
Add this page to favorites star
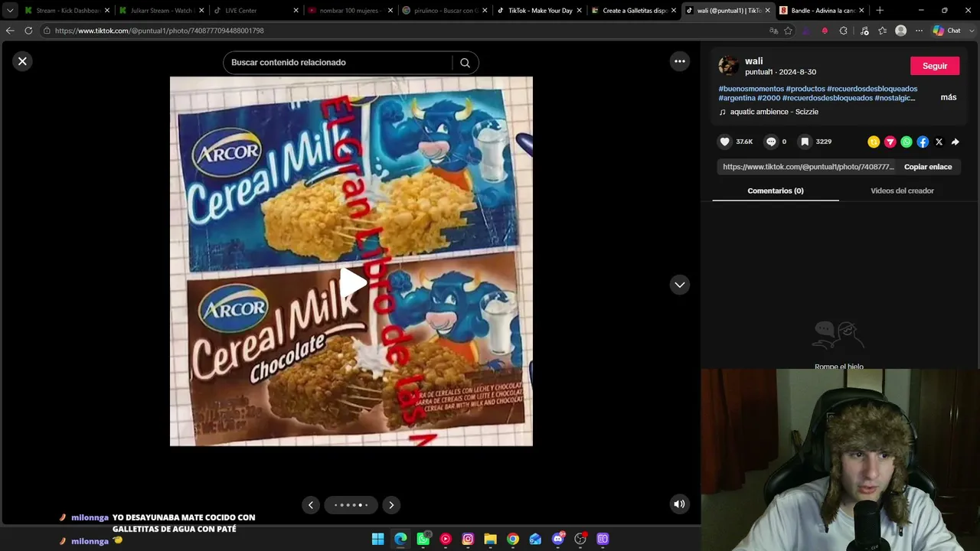point(789,31)
